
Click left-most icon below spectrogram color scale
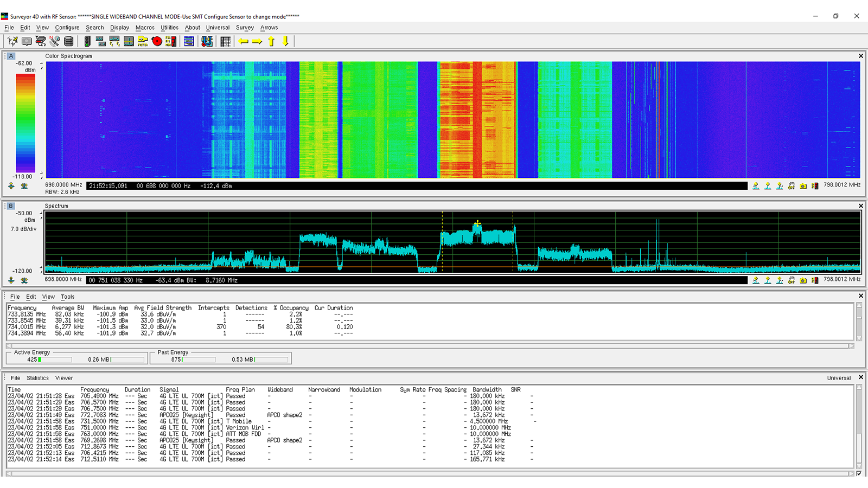point(11,186)
